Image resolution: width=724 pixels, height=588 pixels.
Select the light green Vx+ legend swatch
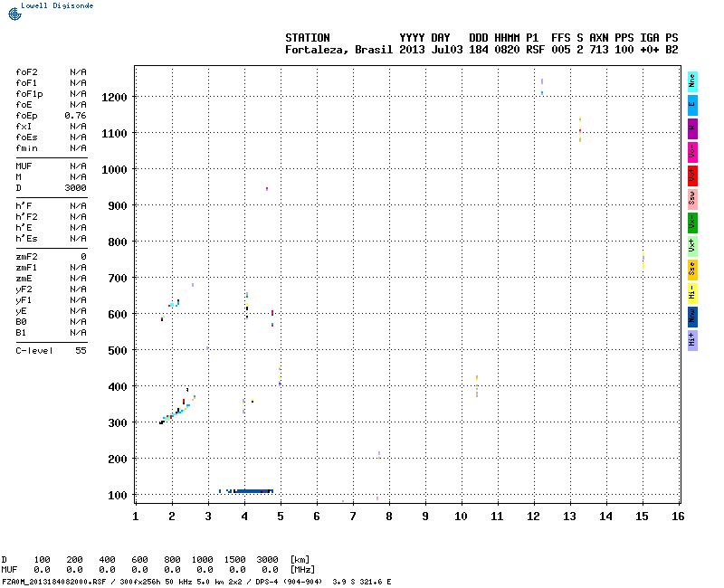tap(692, 246)
